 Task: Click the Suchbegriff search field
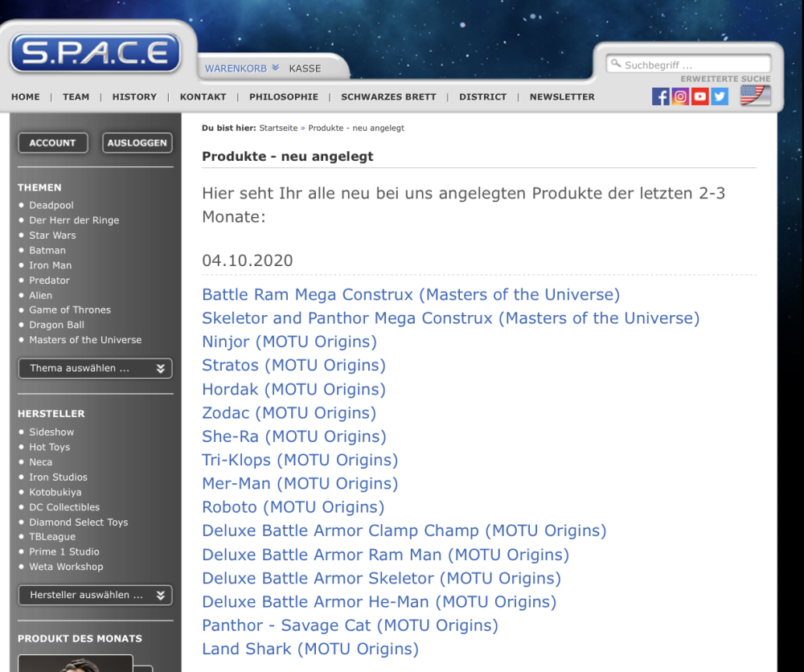(689, 64)
